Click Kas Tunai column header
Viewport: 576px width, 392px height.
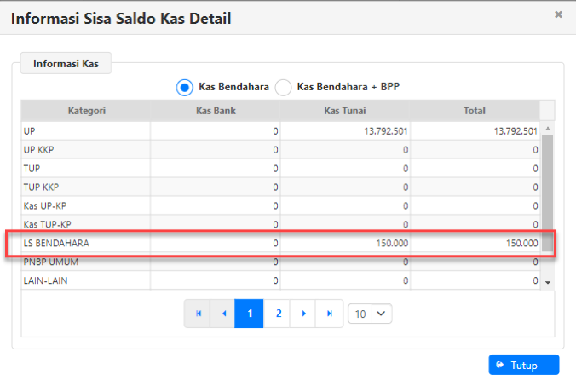pos(345,111)
